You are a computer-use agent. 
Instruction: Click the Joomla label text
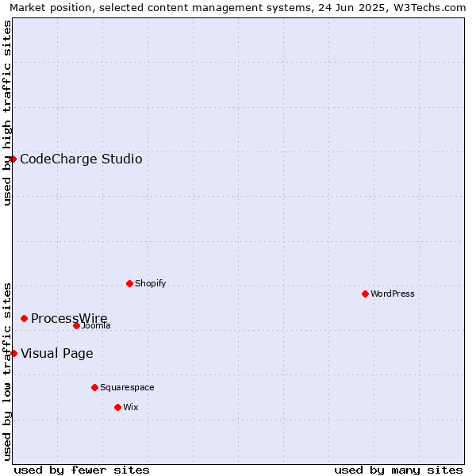(96, 326)
